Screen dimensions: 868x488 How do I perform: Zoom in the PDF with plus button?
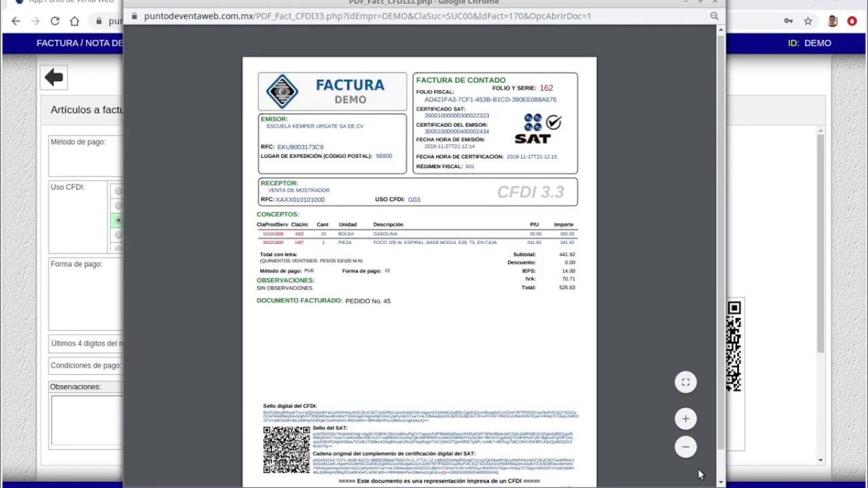[x=686, y=419]
